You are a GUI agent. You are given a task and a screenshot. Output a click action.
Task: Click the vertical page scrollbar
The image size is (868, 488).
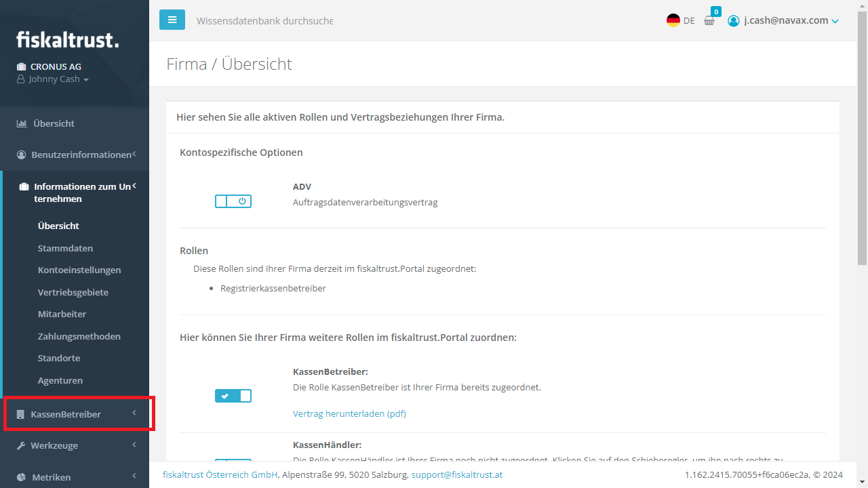pos(862,139)
